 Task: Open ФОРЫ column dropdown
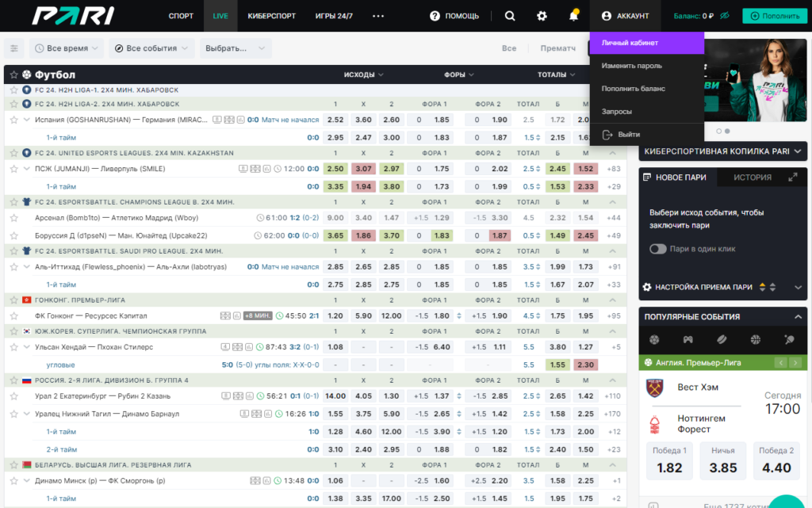tap(459, 75)
